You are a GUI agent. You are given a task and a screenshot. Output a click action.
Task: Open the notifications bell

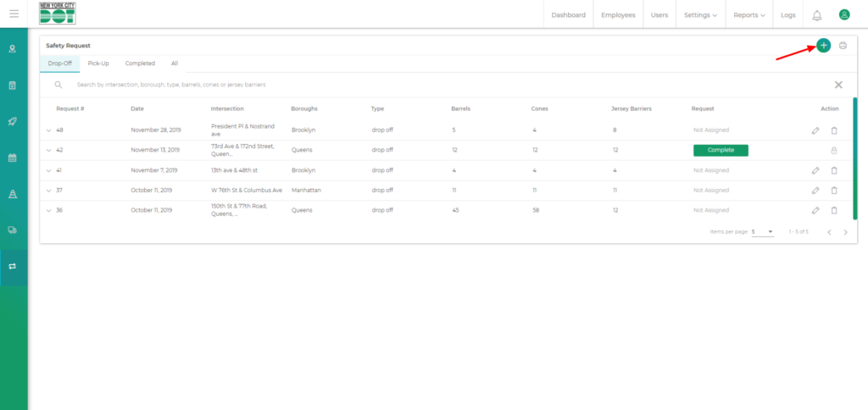point(817,15)
